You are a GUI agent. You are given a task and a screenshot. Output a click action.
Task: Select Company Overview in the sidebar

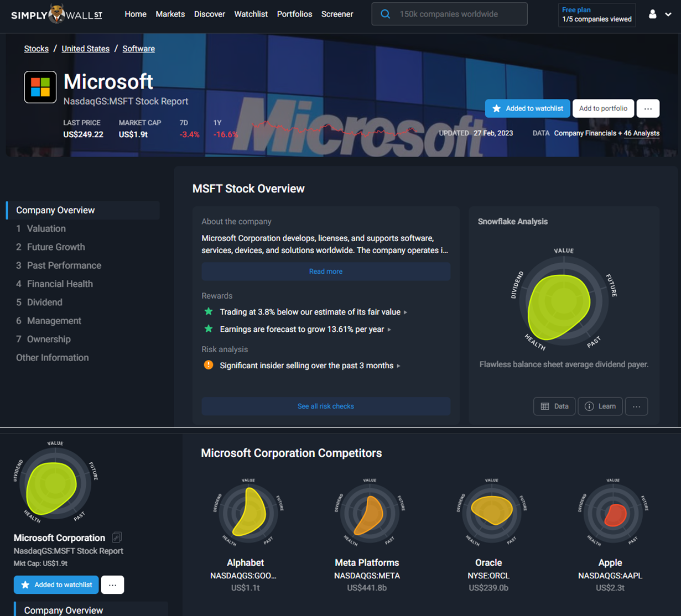(83, 210)
